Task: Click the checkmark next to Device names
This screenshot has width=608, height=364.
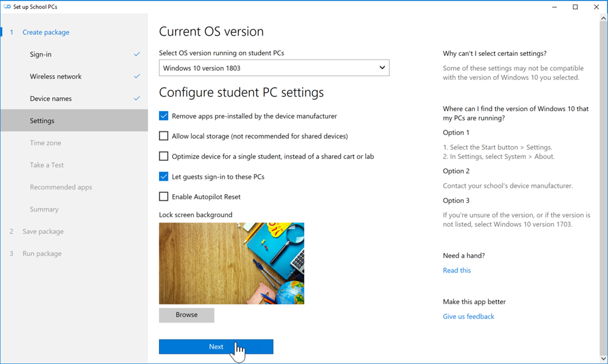Action: pyautogui.click(x=137, y=98)
